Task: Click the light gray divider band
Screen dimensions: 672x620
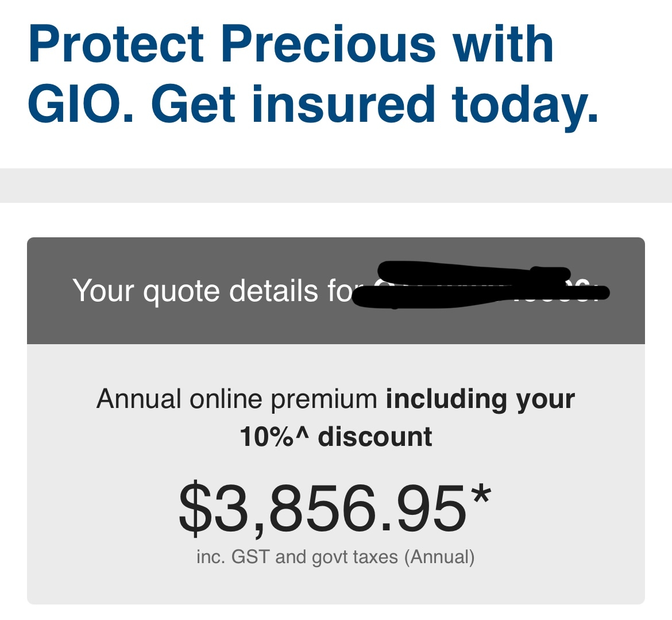Action: [x=336, y=185]
